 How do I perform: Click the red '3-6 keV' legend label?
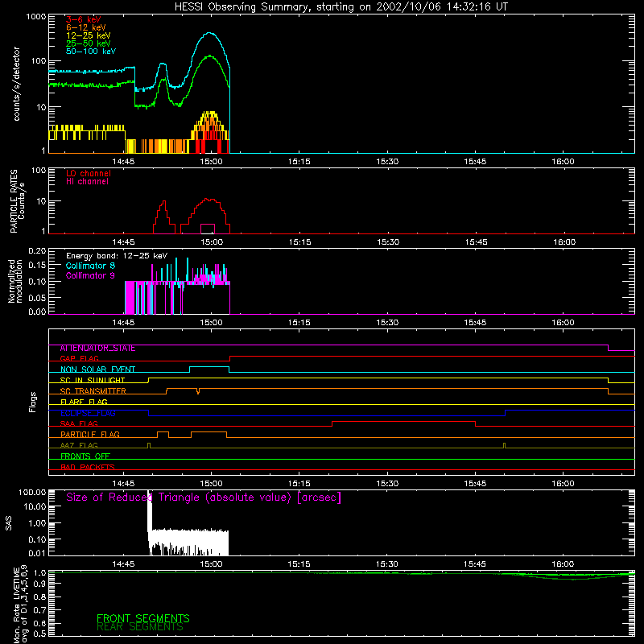84,19
